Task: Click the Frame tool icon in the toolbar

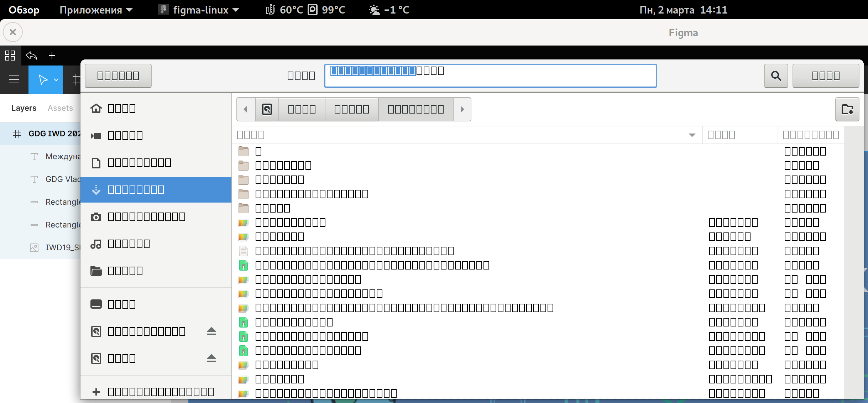Action: (75, 79)
